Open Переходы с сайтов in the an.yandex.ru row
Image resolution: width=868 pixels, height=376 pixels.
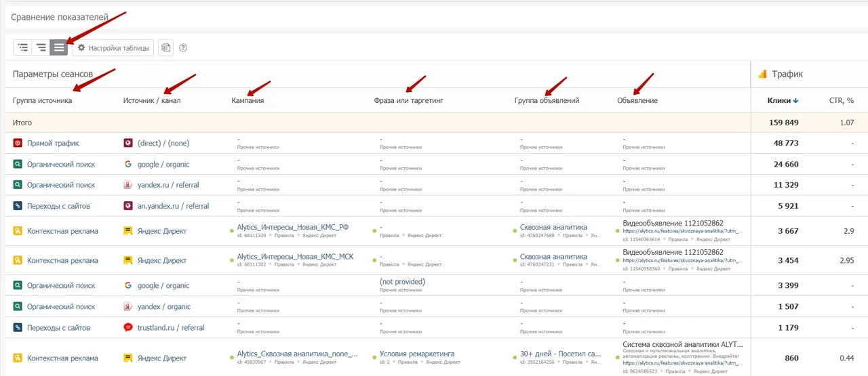click(58, 205)
